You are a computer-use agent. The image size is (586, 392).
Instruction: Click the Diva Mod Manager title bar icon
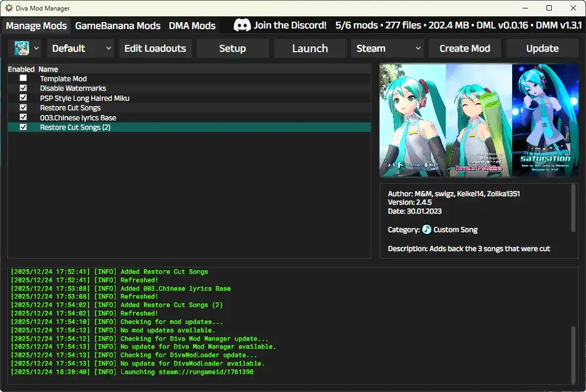[x=8, y=8]
